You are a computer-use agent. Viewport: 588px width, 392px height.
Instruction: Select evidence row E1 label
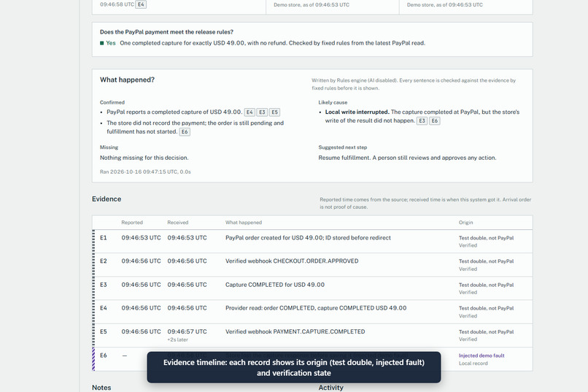[103, 238]
